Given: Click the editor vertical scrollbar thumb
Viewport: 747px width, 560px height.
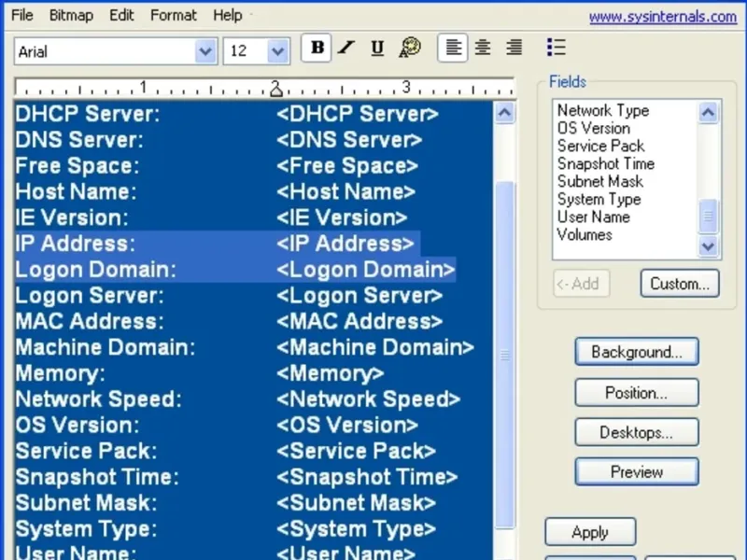Looking at the screenshot, I should pos(505,355).
